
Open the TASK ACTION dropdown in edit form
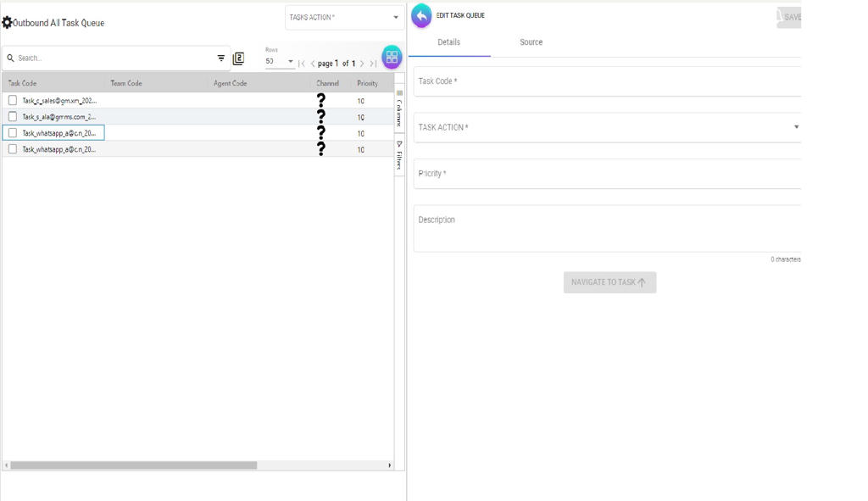click(607, 127)
